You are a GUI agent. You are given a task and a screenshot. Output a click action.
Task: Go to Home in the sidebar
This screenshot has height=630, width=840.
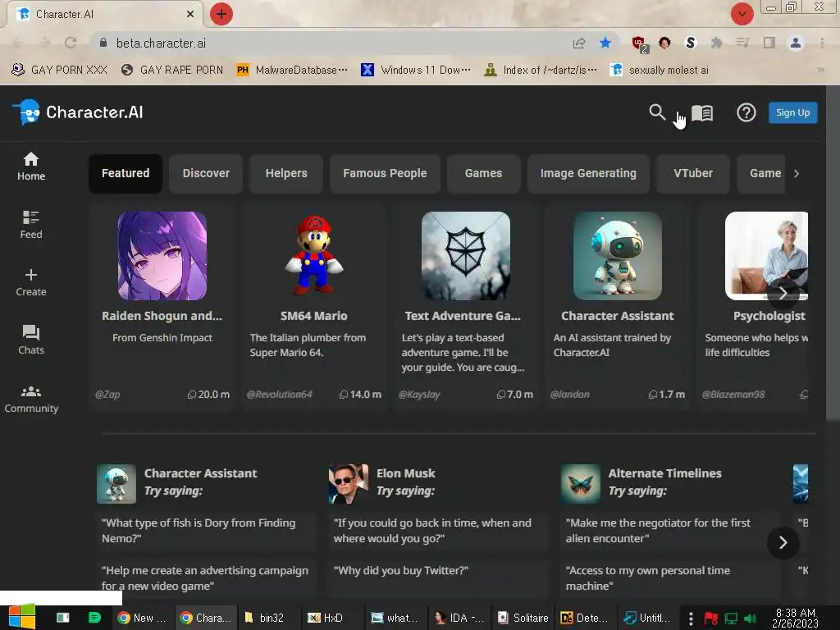31,167
